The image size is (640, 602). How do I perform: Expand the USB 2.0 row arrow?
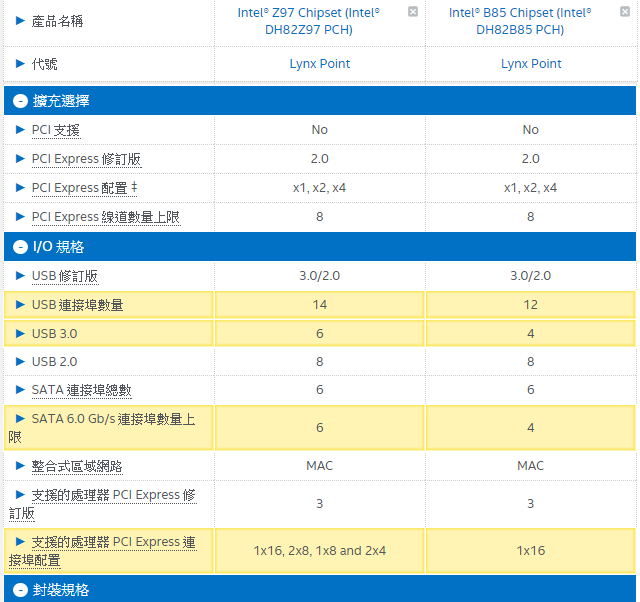pos(20,361)
